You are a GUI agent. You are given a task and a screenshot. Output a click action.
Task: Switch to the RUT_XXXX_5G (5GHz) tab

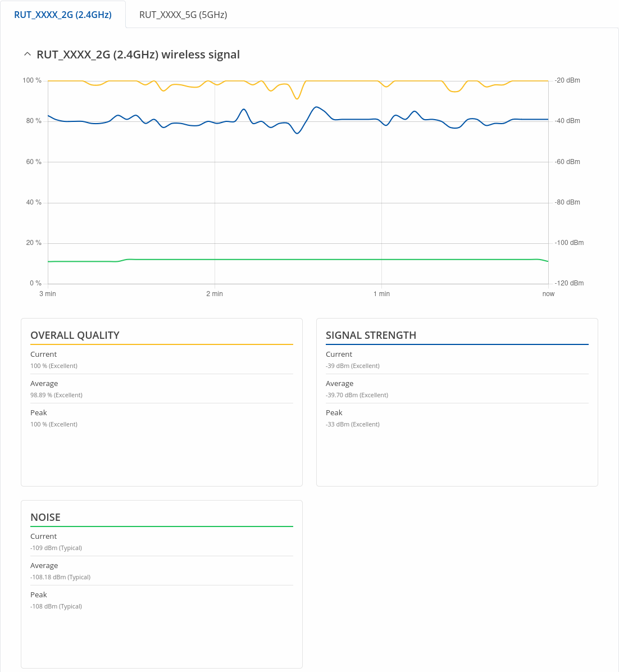pyautogui.click(x=183, y=15)
